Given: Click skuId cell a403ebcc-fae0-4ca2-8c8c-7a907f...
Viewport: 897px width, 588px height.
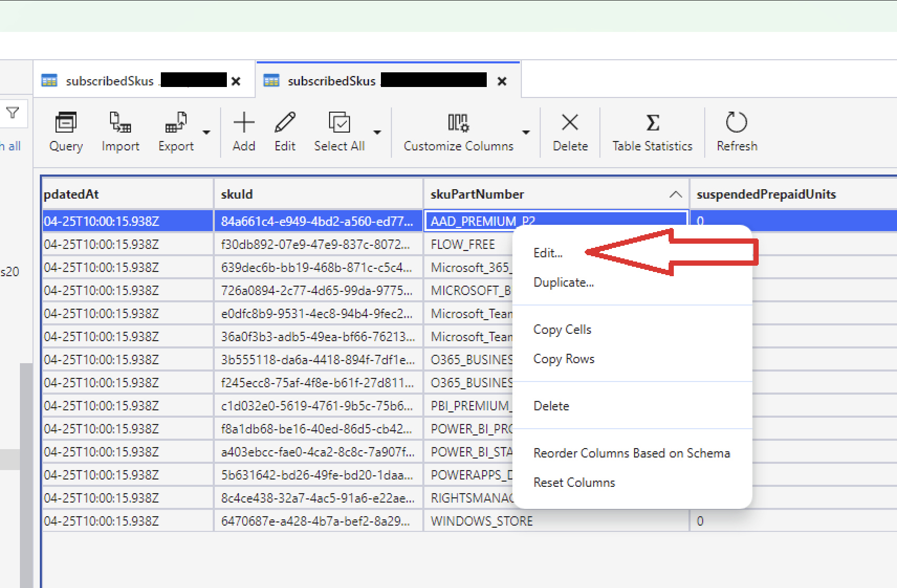Looking at the screenshot, I should 319,452.
